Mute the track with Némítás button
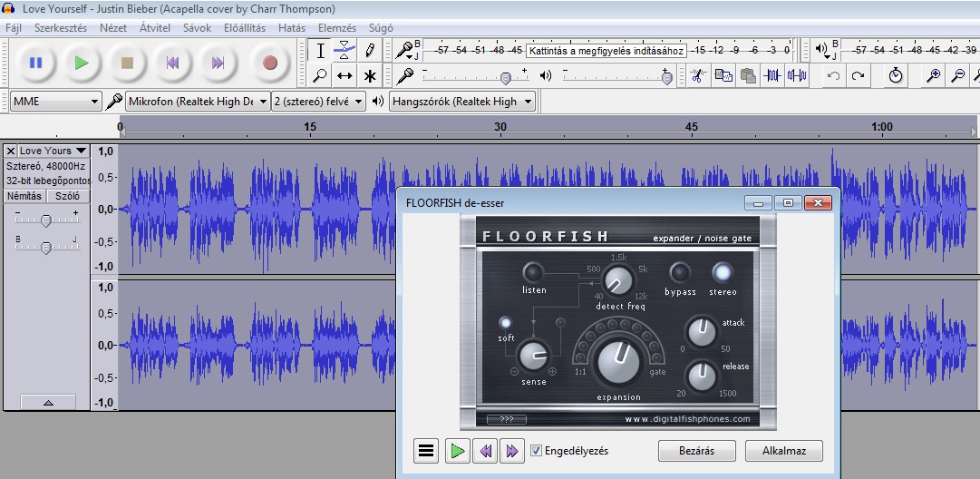Image resolution: width=980 pixels, height=479 pixels. click(24, 196)
